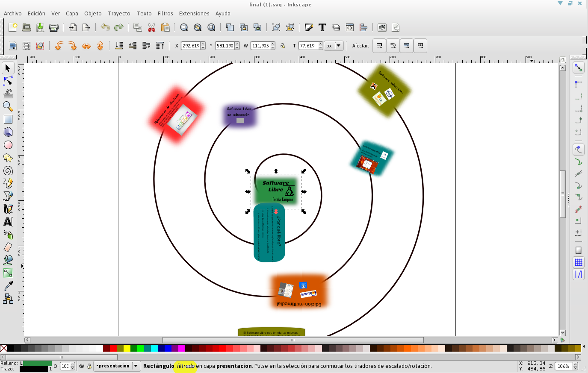
Task: Increase the Y position stepper
Action: click(x=237, y=44)
